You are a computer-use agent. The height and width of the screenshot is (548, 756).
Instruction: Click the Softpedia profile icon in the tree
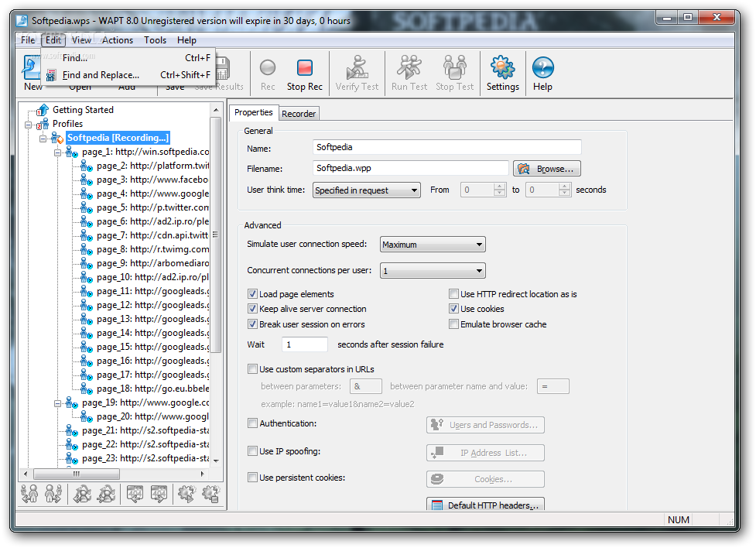[57, 138]
